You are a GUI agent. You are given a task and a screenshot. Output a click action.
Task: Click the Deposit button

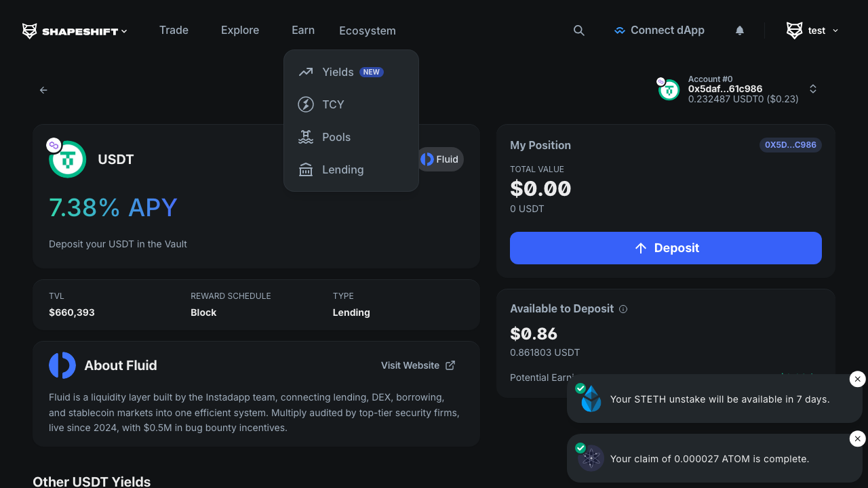[x=665, y=247]
